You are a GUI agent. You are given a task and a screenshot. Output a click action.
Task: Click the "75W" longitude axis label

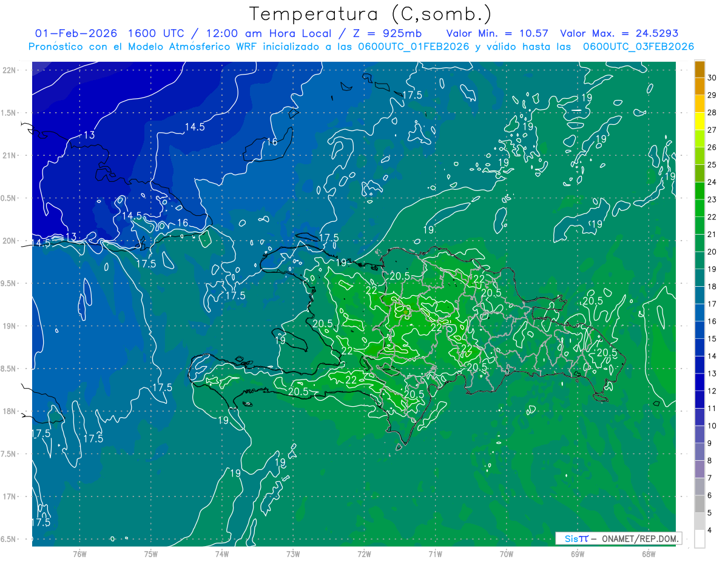[151, 554]
